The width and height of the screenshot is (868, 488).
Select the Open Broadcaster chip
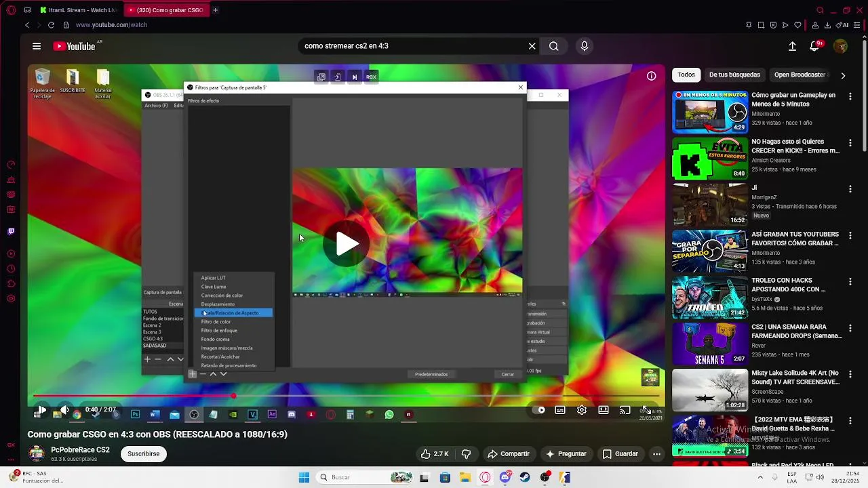(x=801, y=75)
